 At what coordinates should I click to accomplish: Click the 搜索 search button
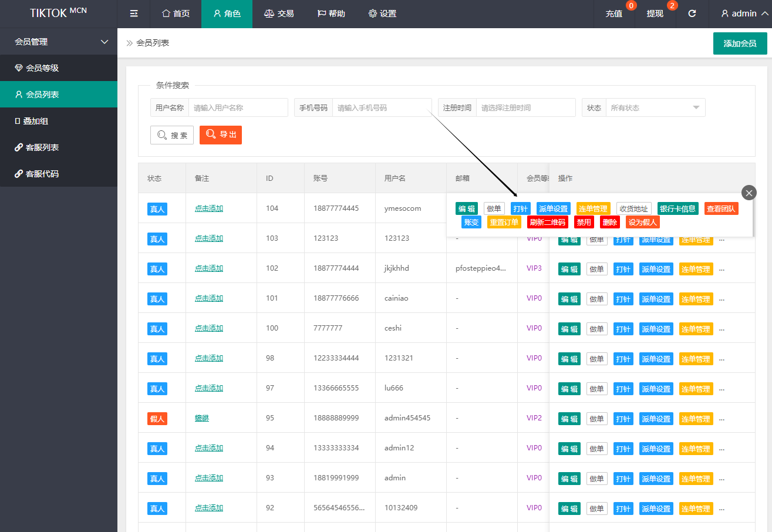(x=172, y=135)
